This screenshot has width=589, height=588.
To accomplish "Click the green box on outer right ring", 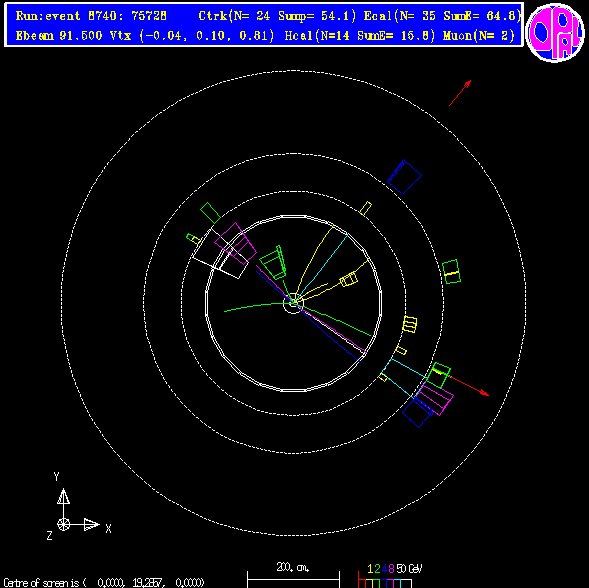I will click(451, 271).
